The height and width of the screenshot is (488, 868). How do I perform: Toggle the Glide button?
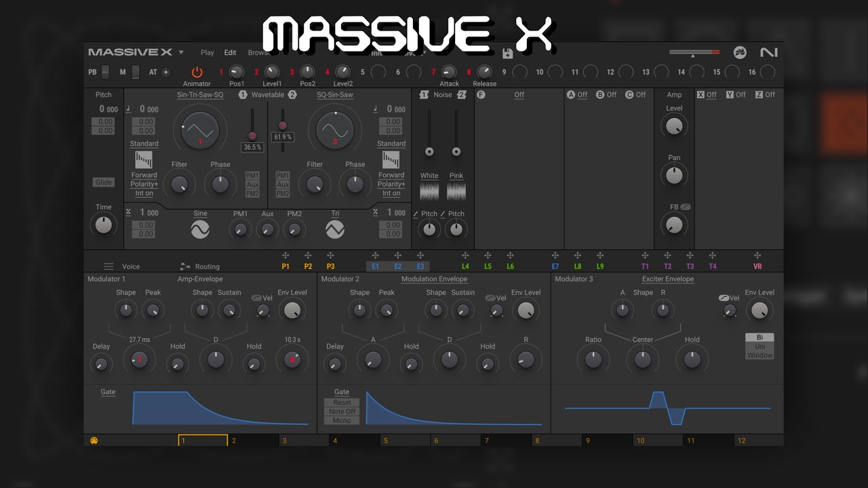[103, 182]
